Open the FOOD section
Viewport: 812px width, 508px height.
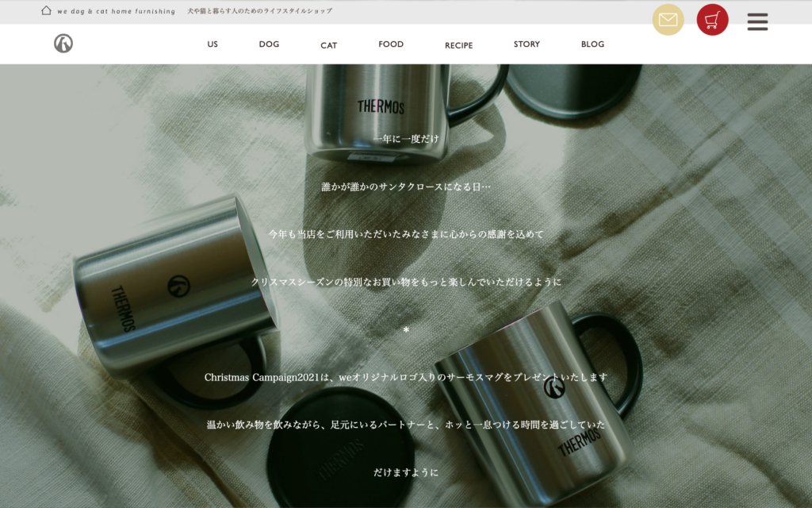coord(391,44)
